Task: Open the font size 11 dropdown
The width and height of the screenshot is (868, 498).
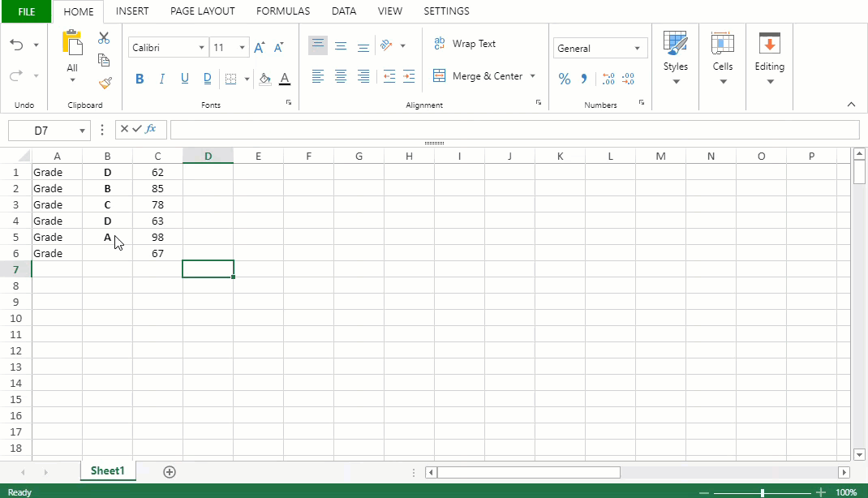Action: (242, 48)
